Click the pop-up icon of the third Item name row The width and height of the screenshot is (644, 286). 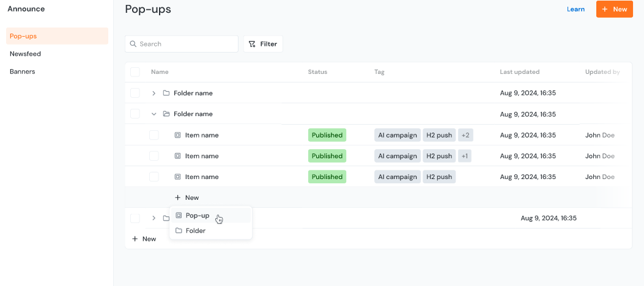[x=178, y=177]
